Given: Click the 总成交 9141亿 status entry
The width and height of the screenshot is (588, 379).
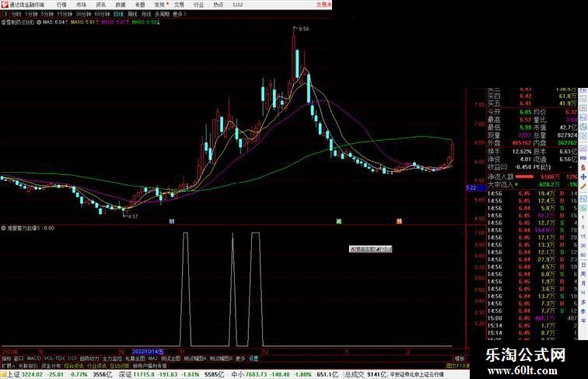Looking at the screenshot, I should pyautogui.click(x=366, y=375).
